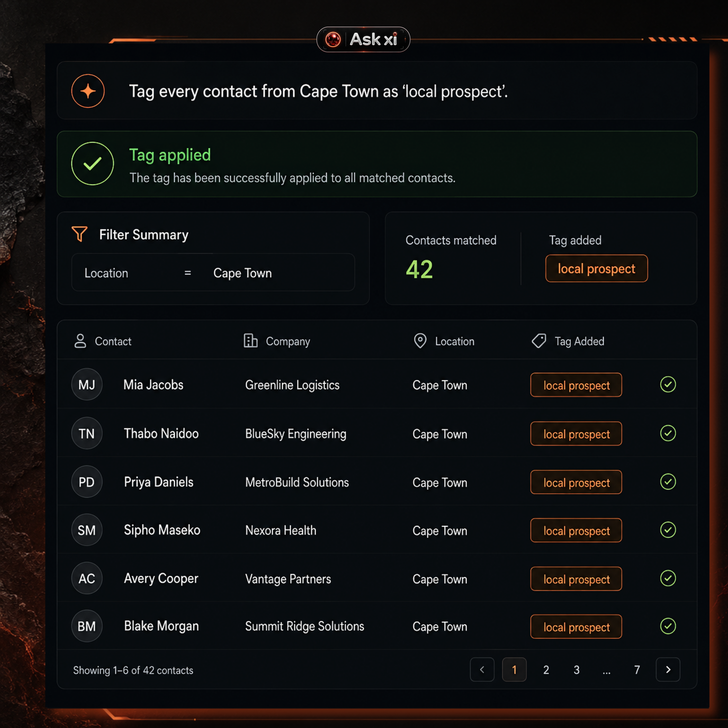Click the Contact column person icon

pos(80,341)
